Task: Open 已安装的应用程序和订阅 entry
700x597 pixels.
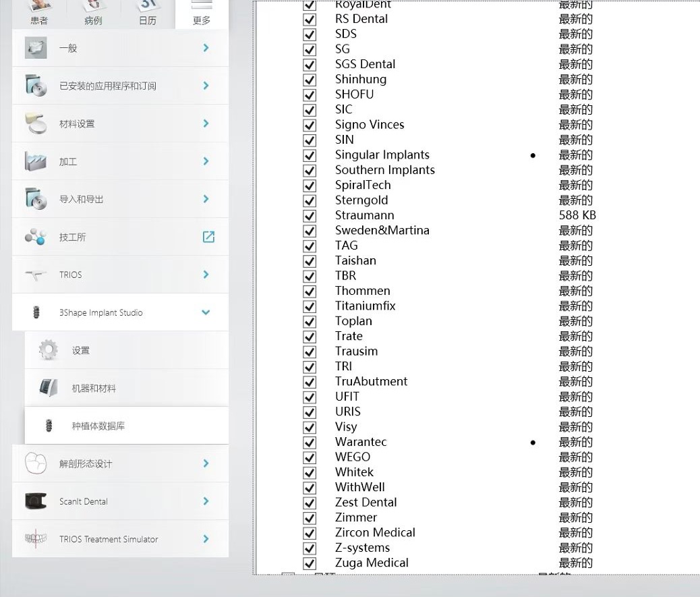Action: 121,86
